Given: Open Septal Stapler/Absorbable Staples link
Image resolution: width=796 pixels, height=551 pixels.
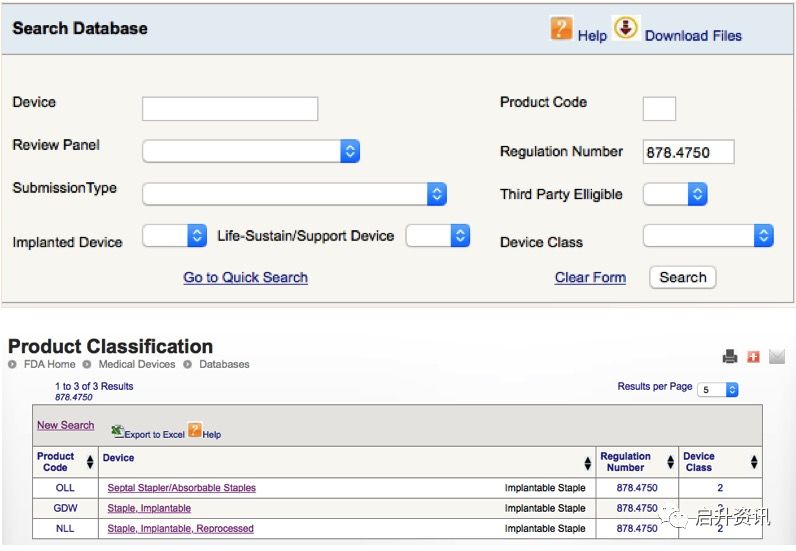Looking at the screenshot, I should [x=181, y=488].
